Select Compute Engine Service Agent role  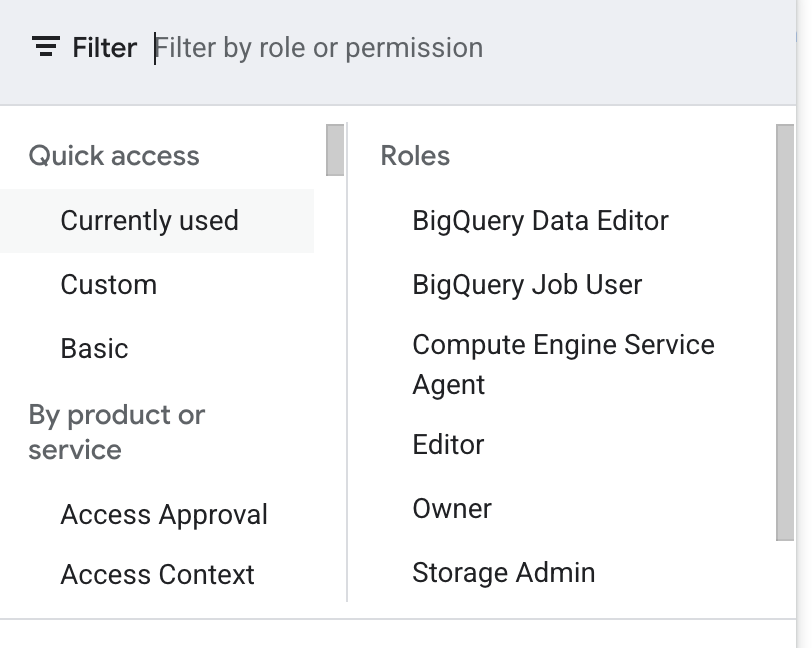(x=563, y=364)
